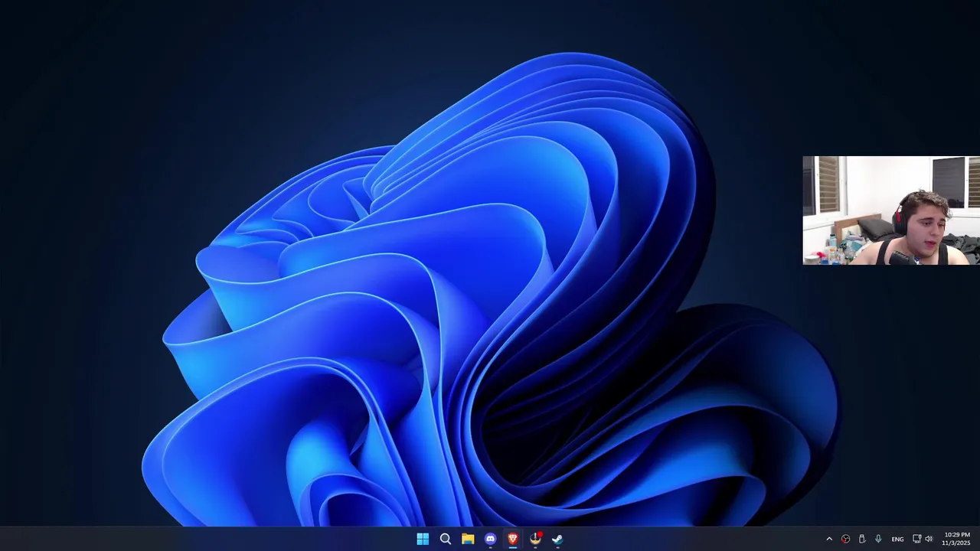The width and height of the screenshot is (980, 551).
Task: Click the USB safely remove tray icon
Action: coord(862,539)
